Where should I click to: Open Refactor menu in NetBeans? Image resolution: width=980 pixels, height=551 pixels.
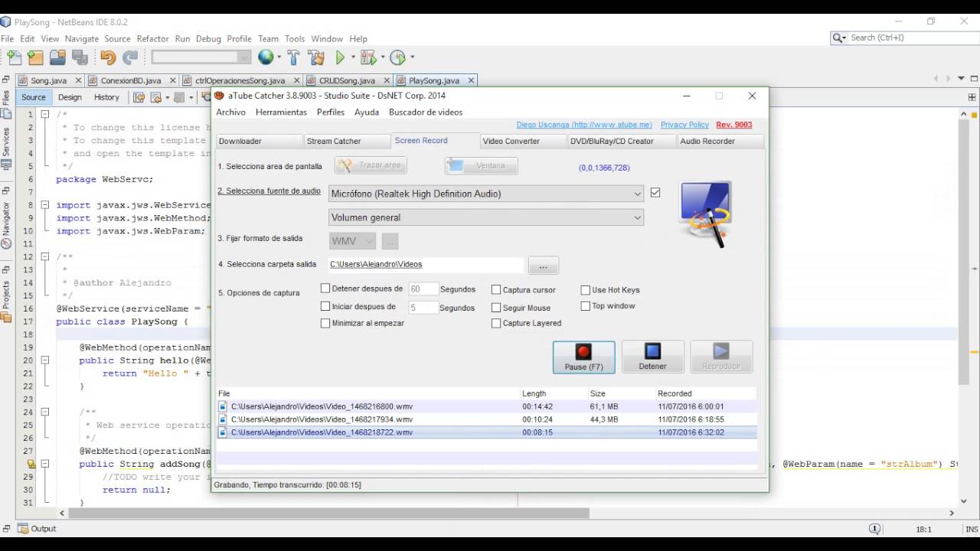pos(152,38)
